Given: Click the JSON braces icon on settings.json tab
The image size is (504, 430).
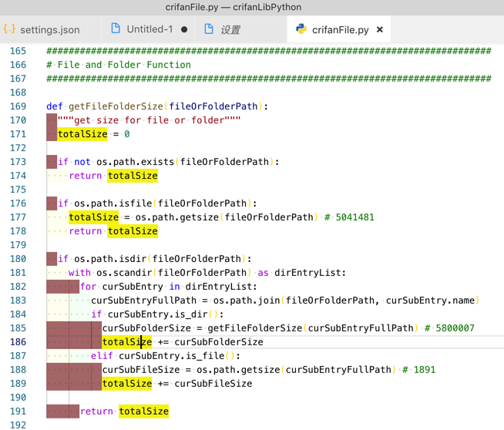Looking at the screenshot, I should 9,29.
